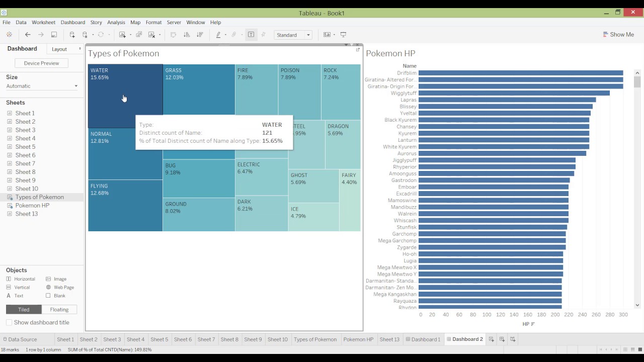644x362 pixels.
Task: Open the Dashboard menu
Action: [x=73, y=22]
